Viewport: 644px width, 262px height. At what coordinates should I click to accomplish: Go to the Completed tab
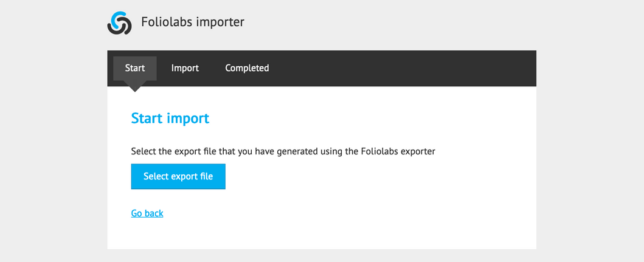247,68
